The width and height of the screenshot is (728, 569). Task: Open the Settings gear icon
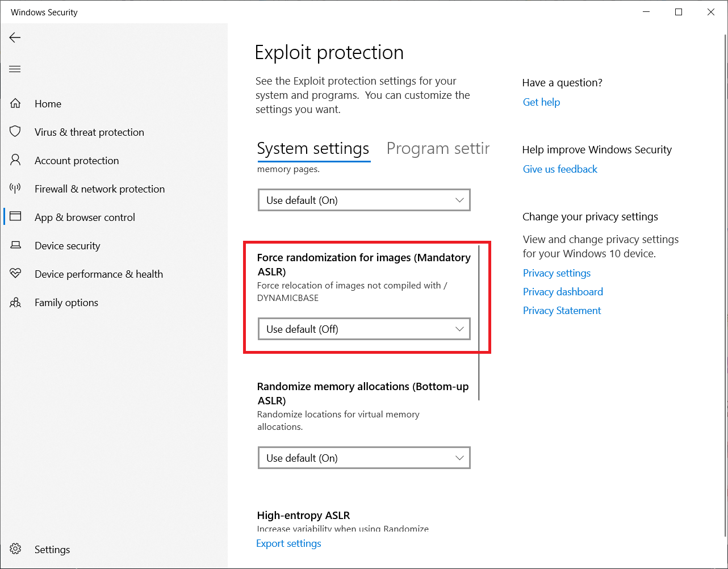[15, 549]
